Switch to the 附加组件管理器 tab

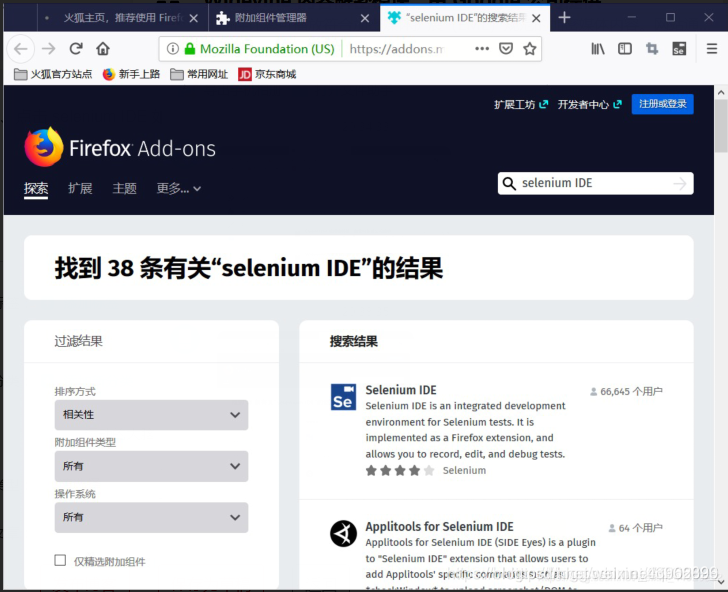point(292,18)
